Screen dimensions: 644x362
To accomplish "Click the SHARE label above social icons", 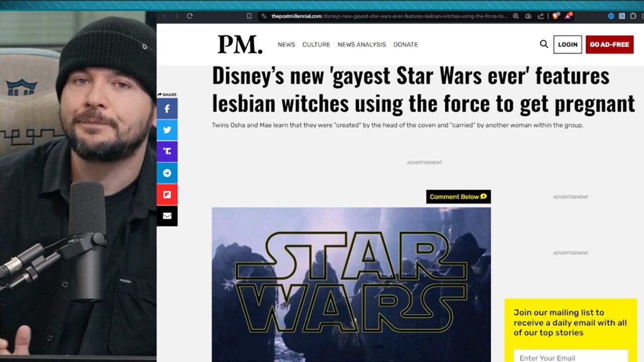I will [167, 95].
